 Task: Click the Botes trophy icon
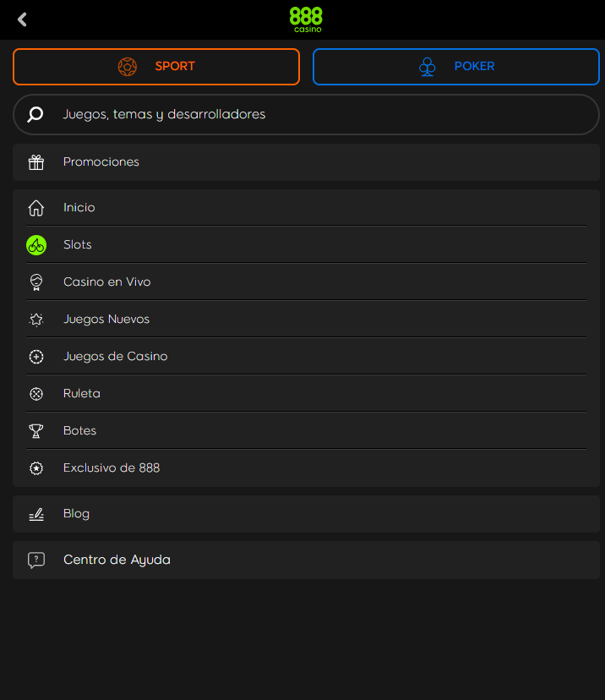point(36,431)
